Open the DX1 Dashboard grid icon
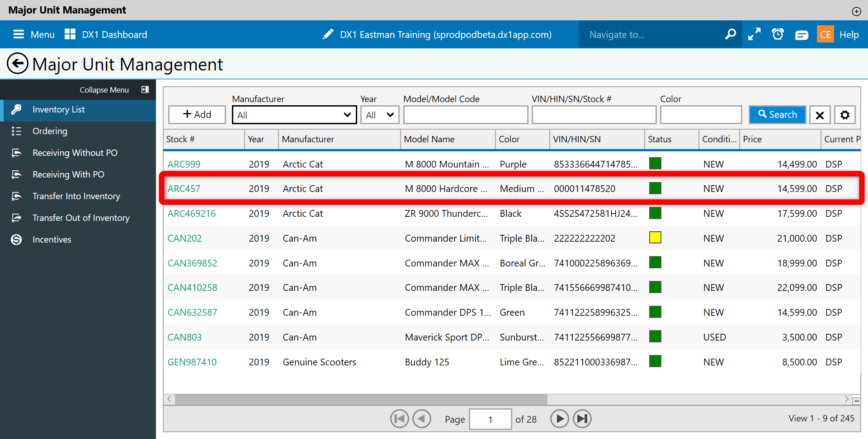This screenshot has width=868, height=439. tap(70, 34)
